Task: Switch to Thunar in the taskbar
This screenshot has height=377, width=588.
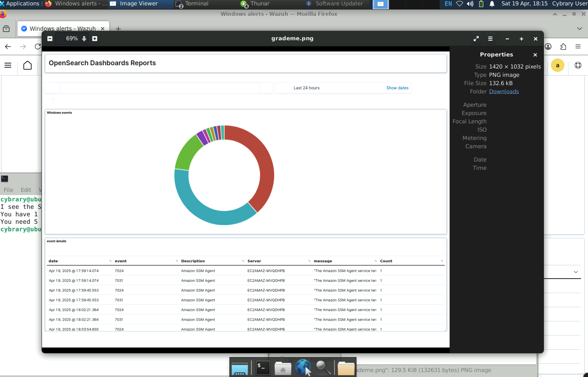Action: pos(256,4)
